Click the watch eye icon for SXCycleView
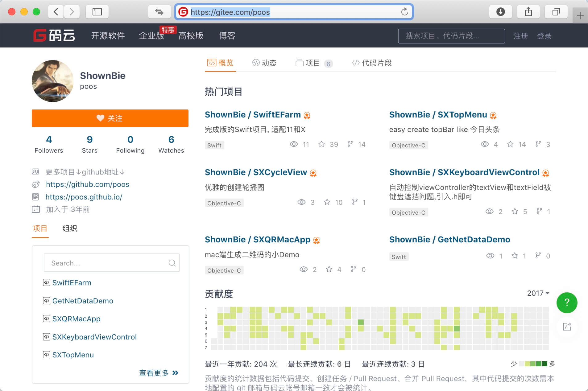This screenshot has height=391, width=588. tap(301, 202)
